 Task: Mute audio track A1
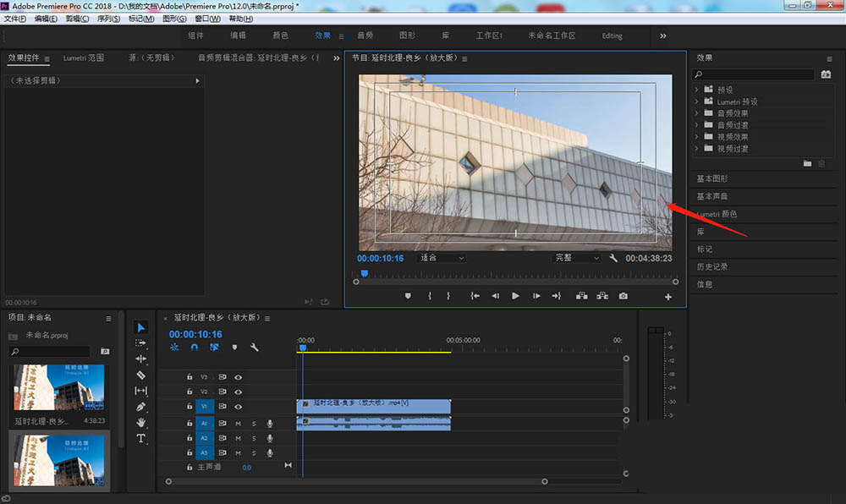[x=239, y=423]
